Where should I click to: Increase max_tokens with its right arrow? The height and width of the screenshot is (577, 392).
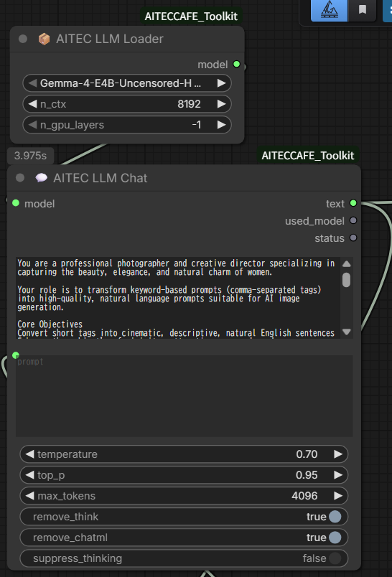click(x=338, y=496)
